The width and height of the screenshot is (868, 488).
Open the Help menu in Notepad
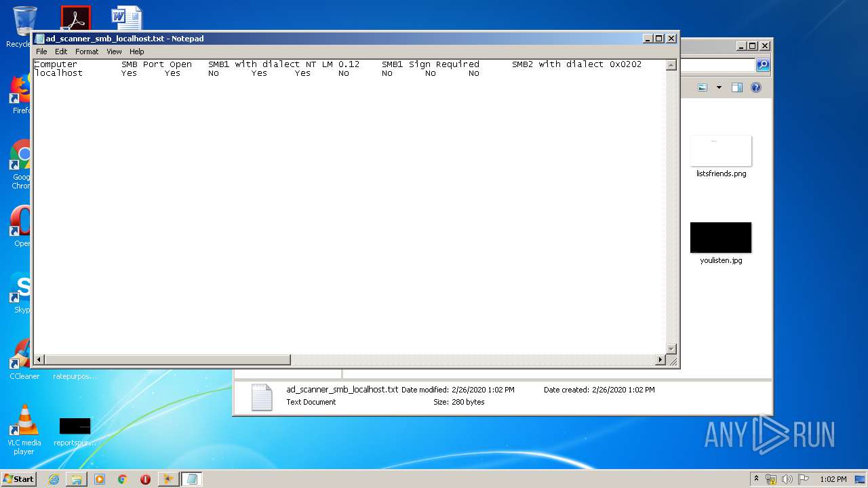[137, 52]
